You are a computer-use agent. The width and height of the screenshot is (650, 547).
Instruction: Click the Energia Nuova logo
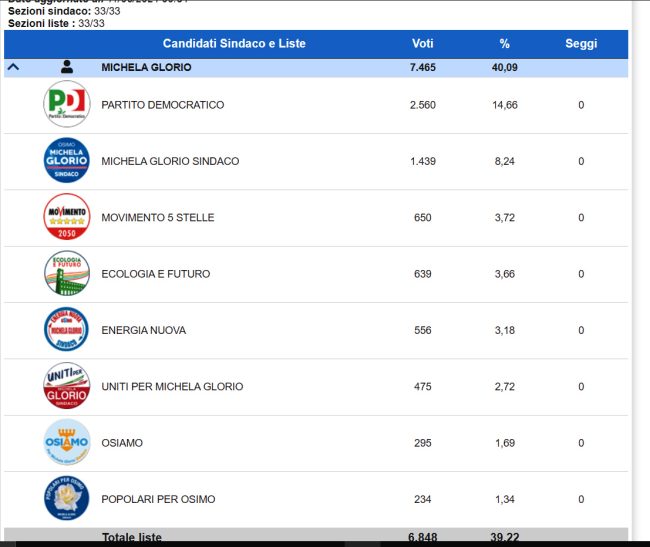tap(67, 330)
